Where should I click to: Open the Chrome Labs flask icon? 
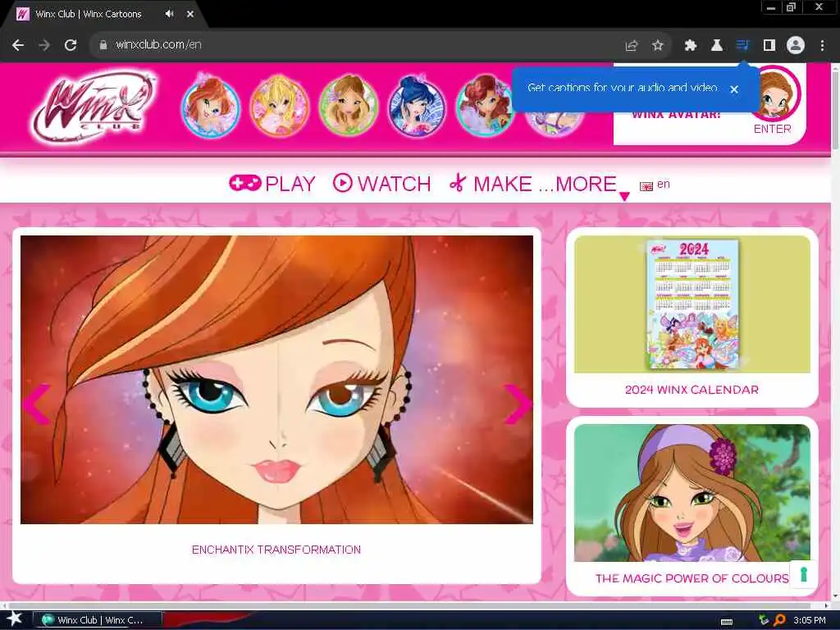[717, 46]
